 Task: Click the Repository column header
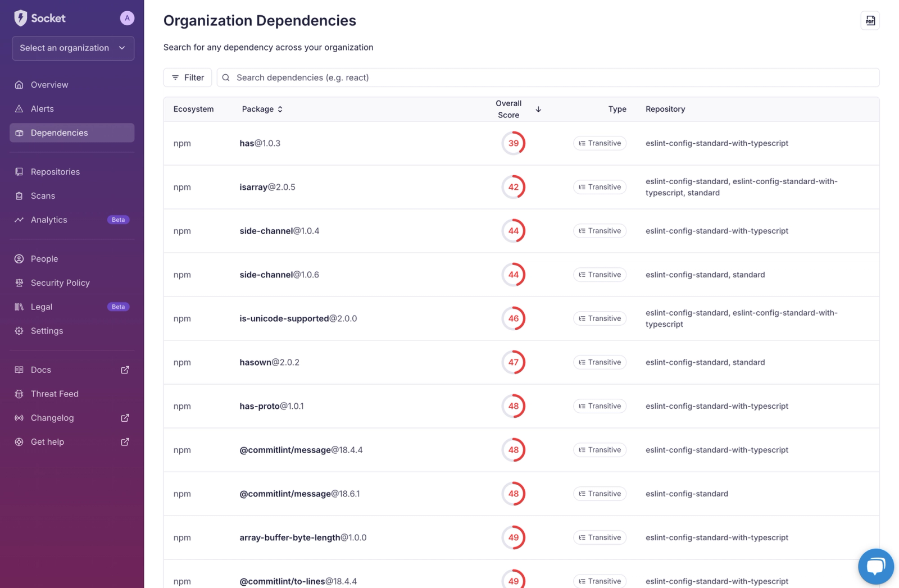tap(665, 109)
